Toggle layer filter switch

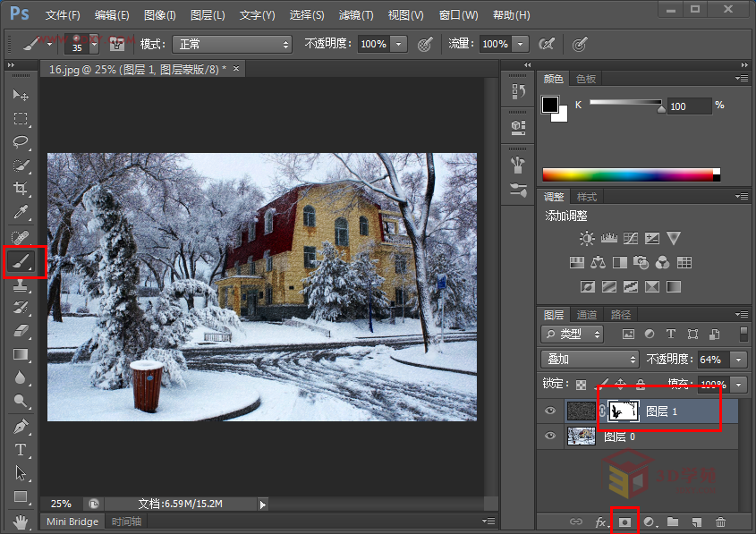pos(743,334)
